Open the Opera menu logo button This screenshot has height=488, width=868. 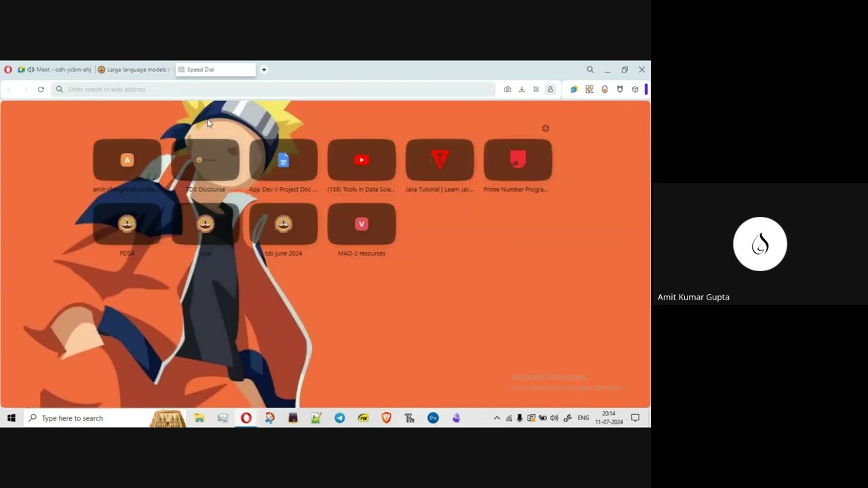pyautogui.click(x=8, y=70)
